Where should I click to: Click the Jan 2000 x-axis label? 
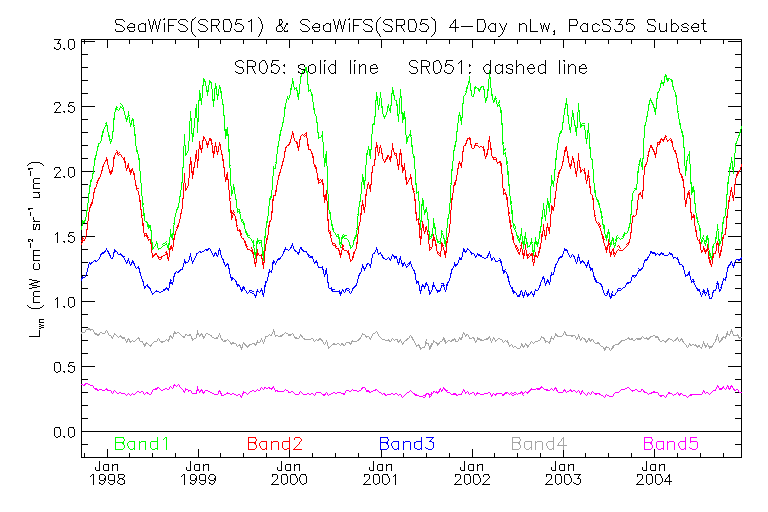click(x=289, y=473)
